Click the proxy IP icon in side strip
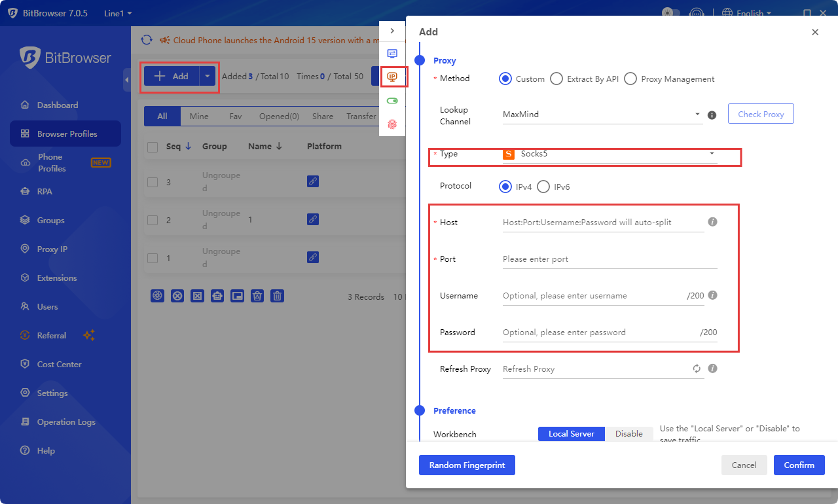The width and height of the screenshot is (838, 504). point(392,77)
